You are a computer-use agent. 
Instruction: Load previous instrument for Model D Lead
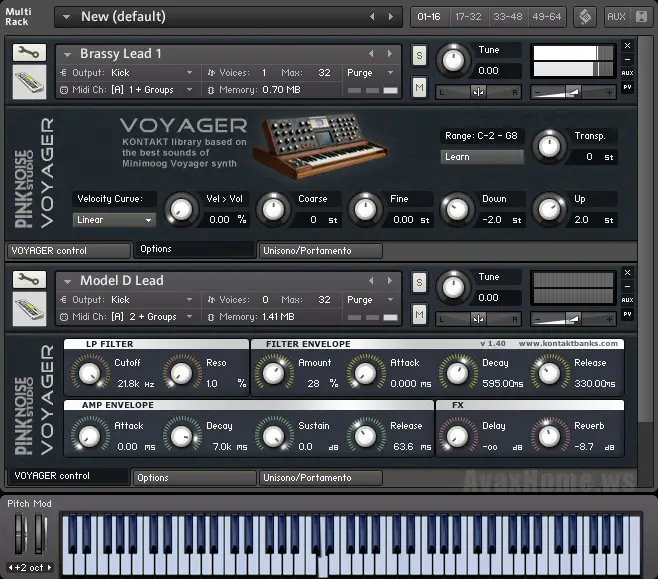(371, 281)
